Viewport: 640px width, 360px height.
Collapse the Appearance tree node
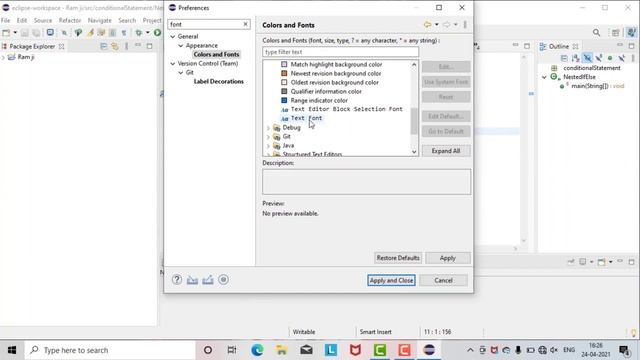tap(181, 46)
